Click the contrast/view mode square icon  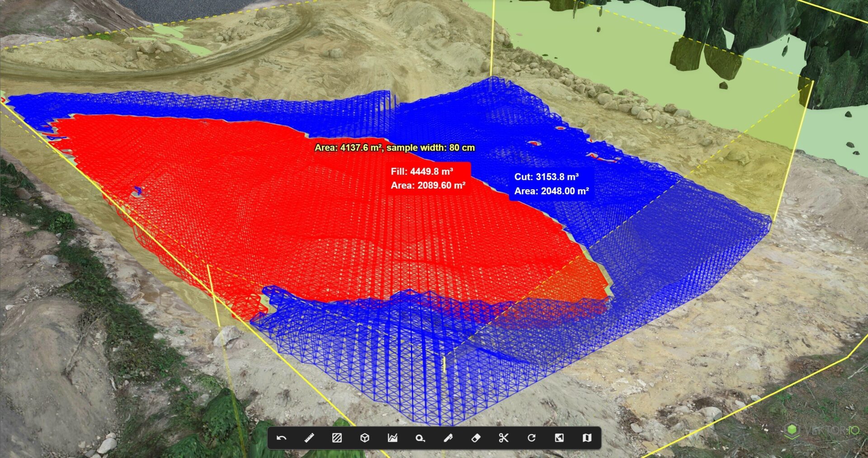[x=559, y=438]
